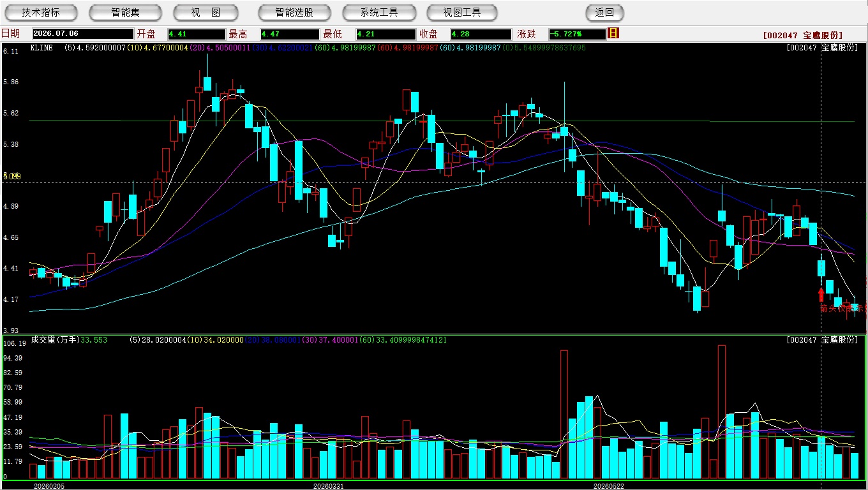Select the (0) legend value 5.54899978637695
The height and width of the screenshot is (490, 868).
tap(544, 48)
